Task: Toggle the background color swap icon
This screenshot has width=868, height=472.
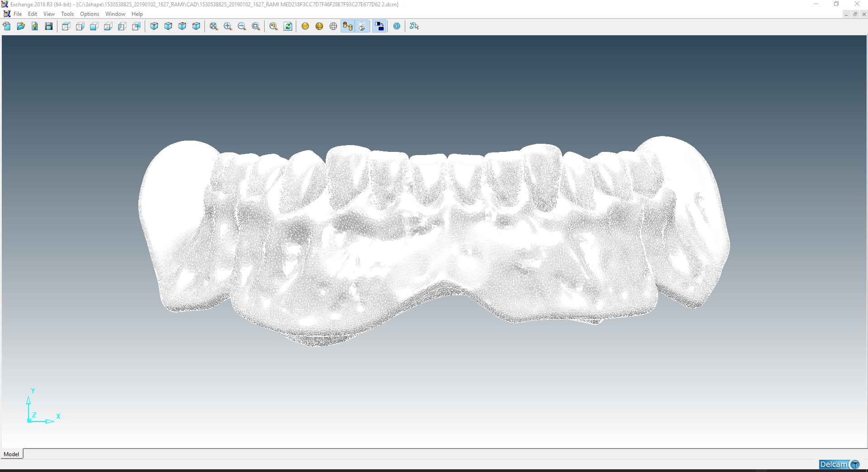Action: [x=379, y=26]
